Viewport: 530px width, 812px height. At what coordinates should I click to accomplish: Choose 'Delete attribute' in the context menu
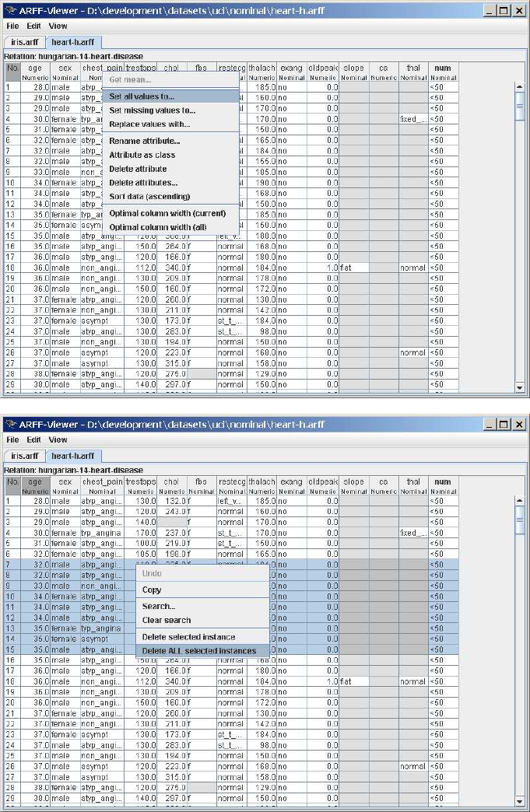pos(170,169)
